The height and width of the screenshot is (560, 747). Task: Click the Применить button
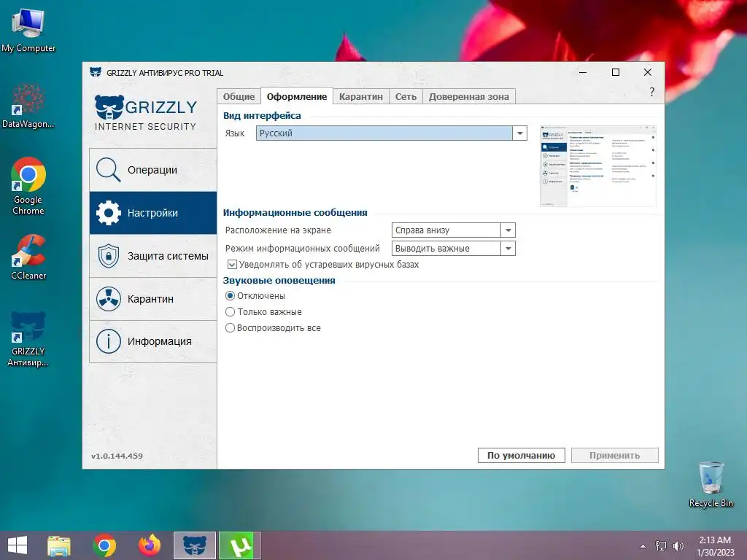[614, 455]
